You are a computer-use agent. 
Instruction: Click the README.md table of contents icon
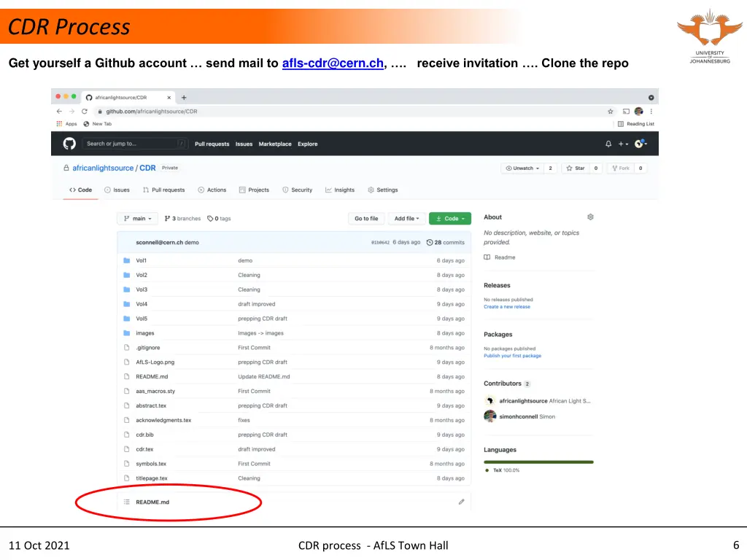tap(127, 502)
